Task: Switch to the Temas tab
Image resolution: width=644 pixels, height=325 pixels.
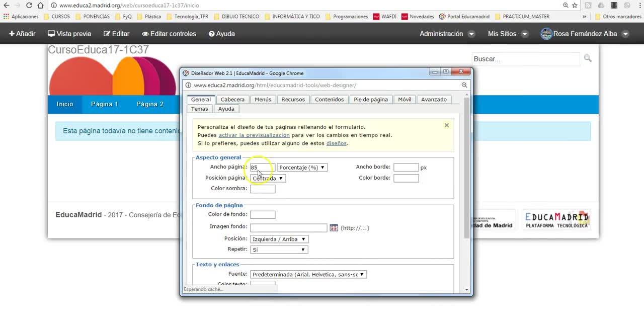Action: coord(199,109)
